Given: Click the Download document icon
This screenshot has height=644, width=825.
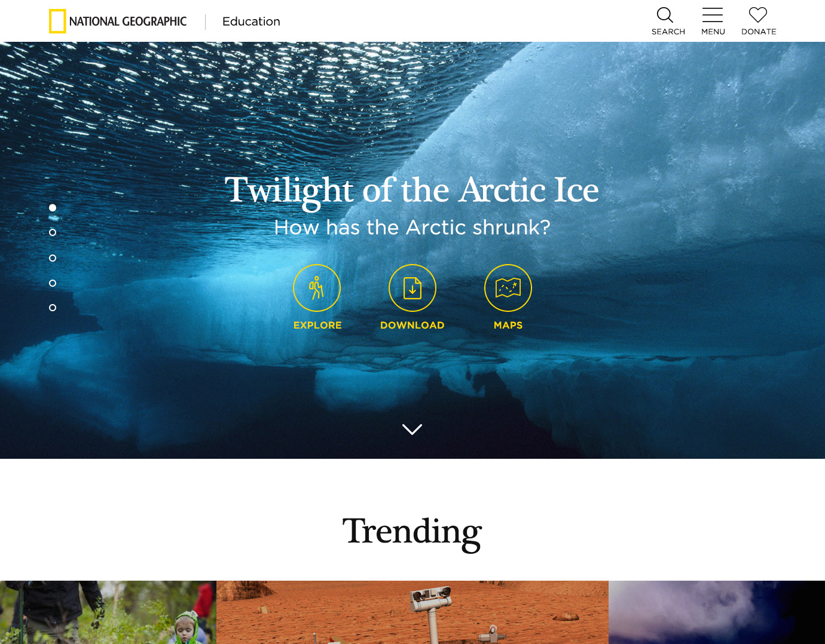Looking at the screenshot, I should pyautogui.click(x=412, y=288).
